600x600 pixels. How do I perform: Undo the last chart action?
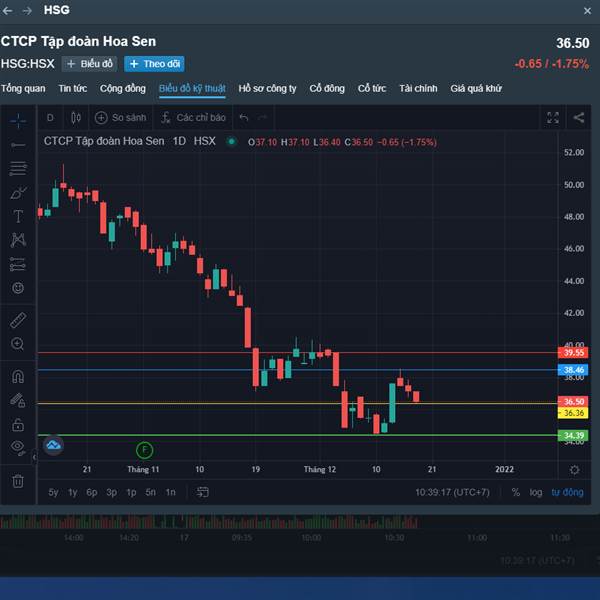pyautogui.click(x=244, y=117)
